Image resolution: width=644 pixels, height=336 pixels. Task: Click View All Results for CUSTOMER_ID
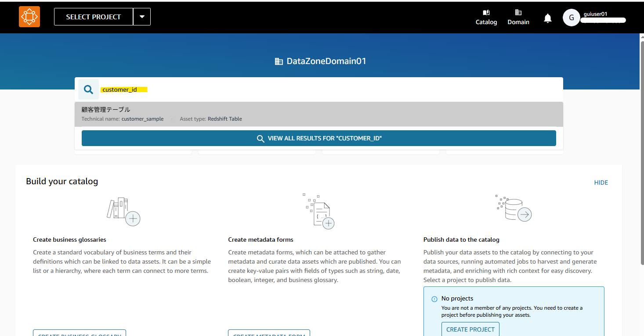(x=319, y=138)
